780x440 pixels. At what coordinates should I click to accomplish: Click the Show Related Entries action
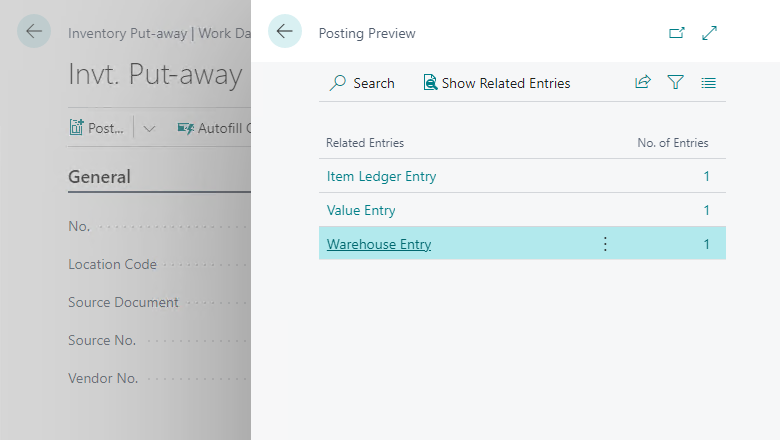[x=497, y=83]
